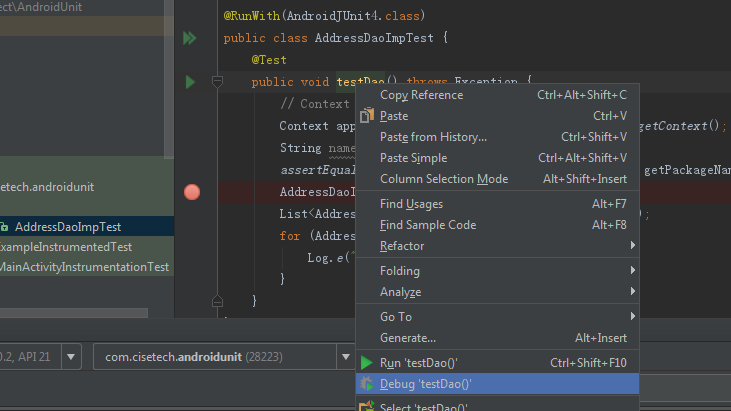Select Find Usages menu entry
The image size is (731, 411).
[x=411, y=204]
